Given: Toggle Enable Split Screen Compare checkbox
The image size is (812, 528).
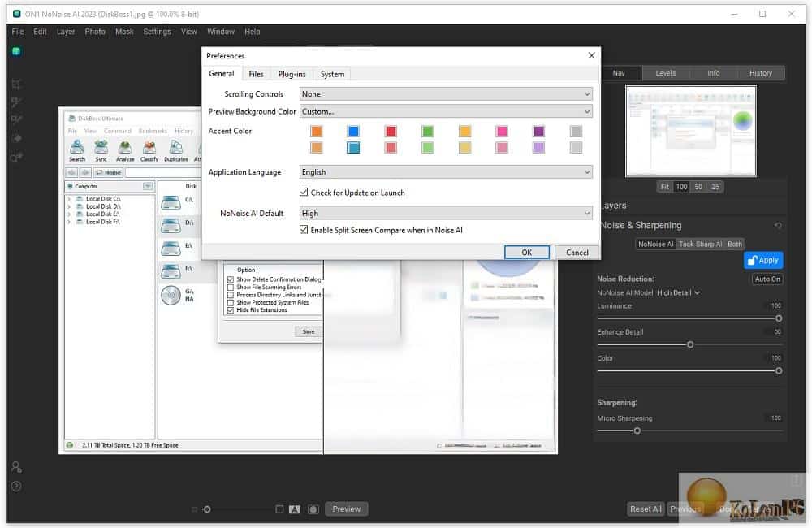Looking at the screenshot, I should 304,230.
